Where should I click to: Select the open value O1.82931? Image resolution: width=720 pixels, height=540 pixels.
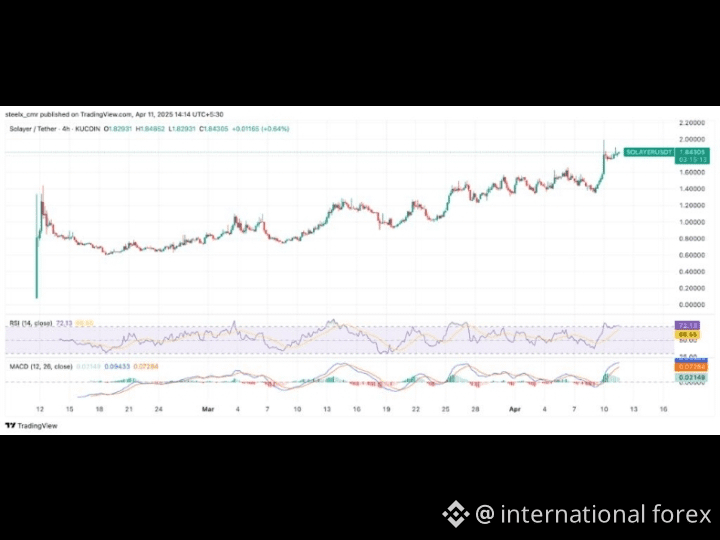(x=118, y=129)
